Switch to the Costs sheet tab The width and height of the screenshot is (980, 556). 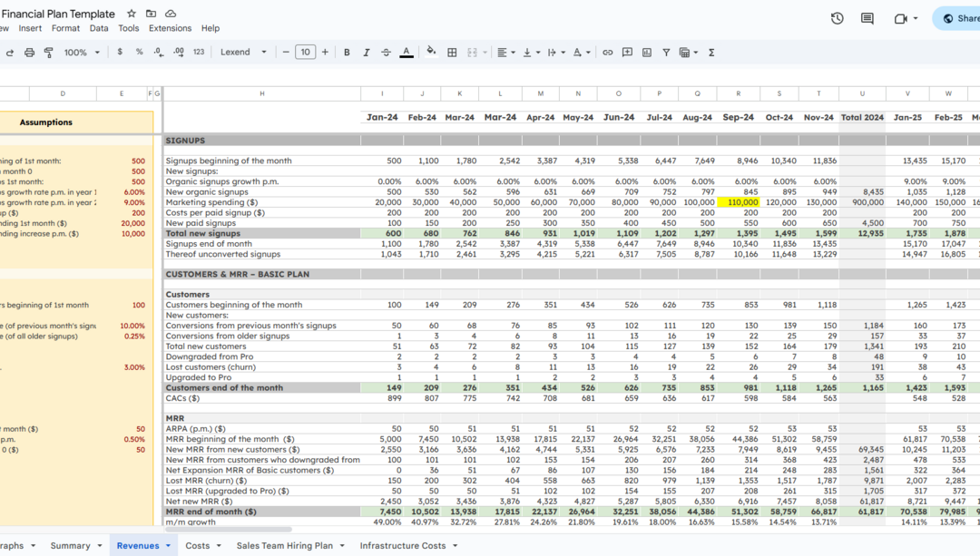click(x=198, y=545)
